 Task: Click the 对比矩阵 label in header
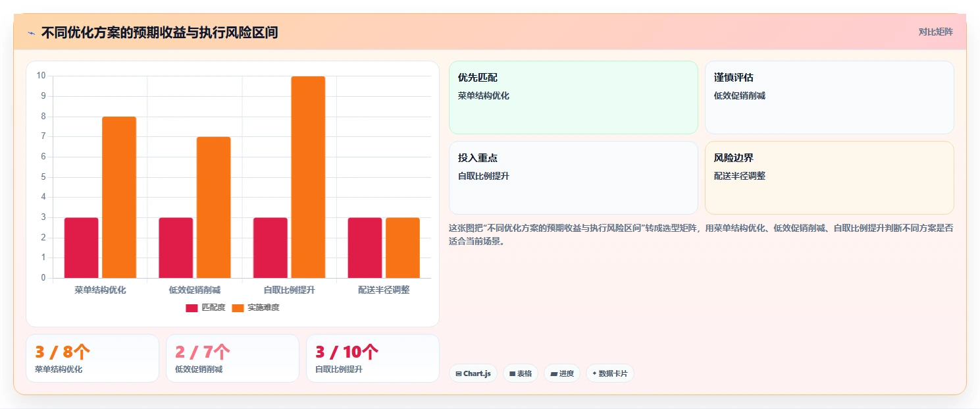[x=935, y=32]
